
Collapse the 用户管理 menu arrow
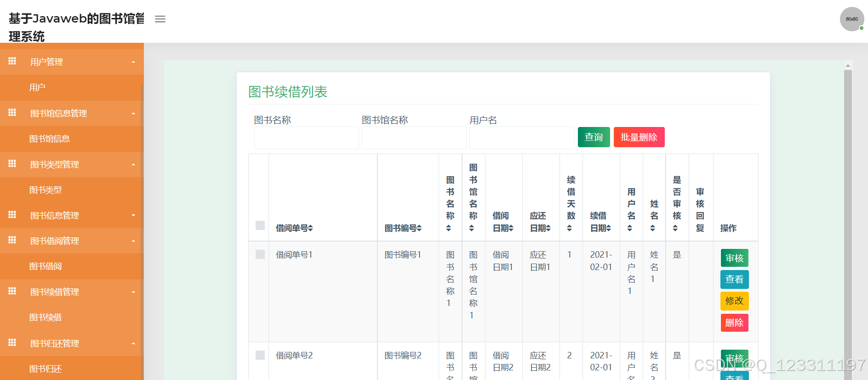[x=133, y=62]
